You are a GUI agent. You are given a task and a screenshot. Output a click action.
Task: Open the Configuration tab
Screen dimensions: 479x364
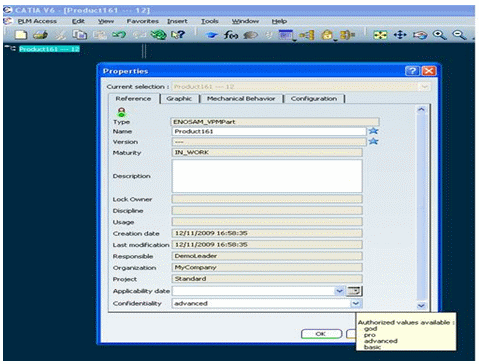click(314, 99)
